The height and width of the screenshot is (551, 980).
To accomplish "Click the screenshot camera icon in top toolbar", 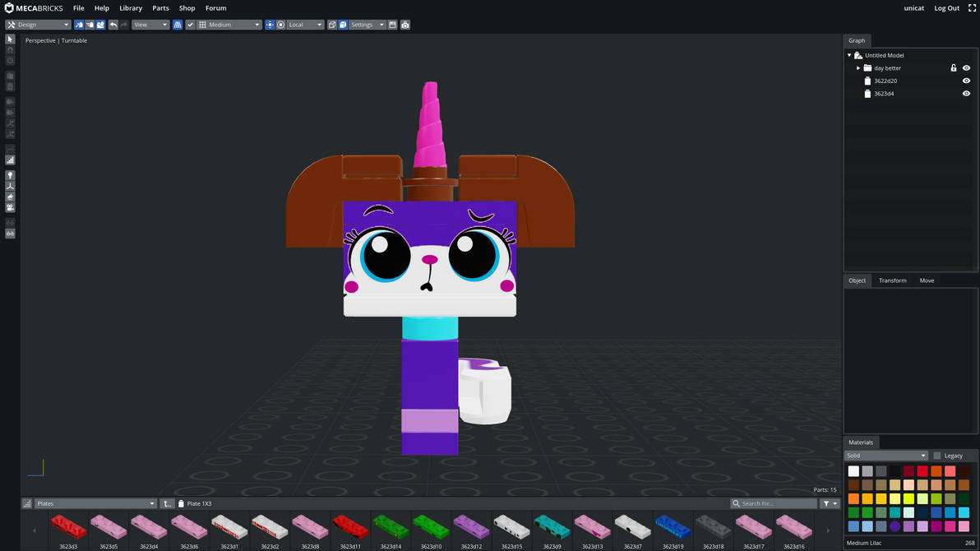I will [x=405, y=25].
